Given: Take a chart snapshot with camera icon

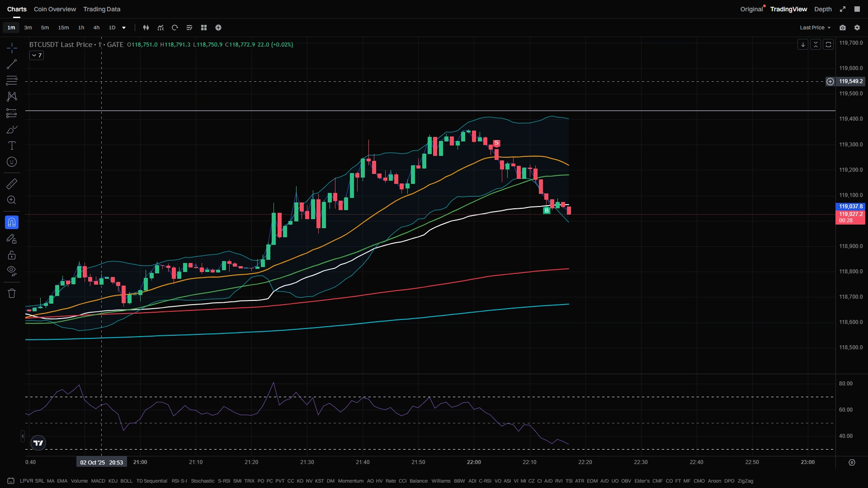Looking at the screenshot, I should [843, 28].
